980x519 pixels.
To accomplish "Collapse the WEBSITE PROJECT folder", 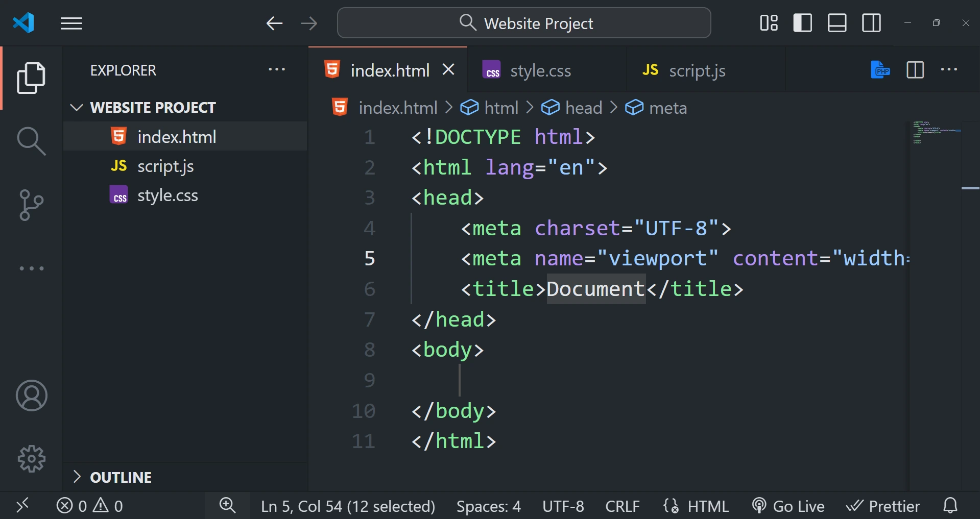I will click(x=76, y=107).
